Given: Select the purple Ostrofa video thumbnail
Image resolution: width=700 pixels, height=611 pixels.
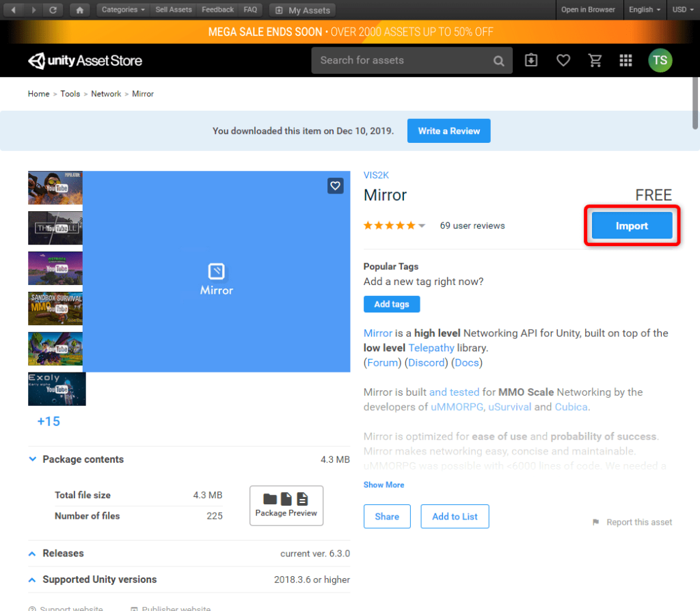Looking at the screenshot, I should coord(55,268).
